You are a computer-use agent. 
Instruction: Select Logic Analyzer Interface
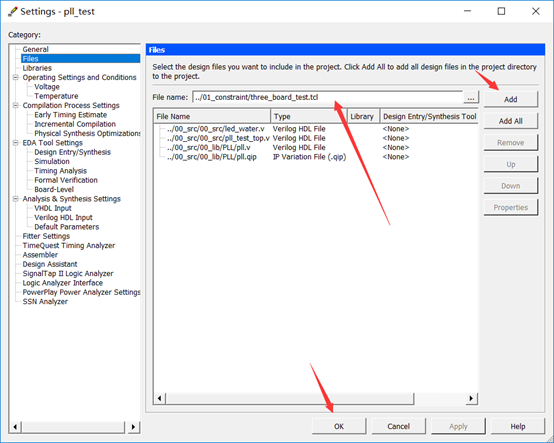(x=63, y=283)
